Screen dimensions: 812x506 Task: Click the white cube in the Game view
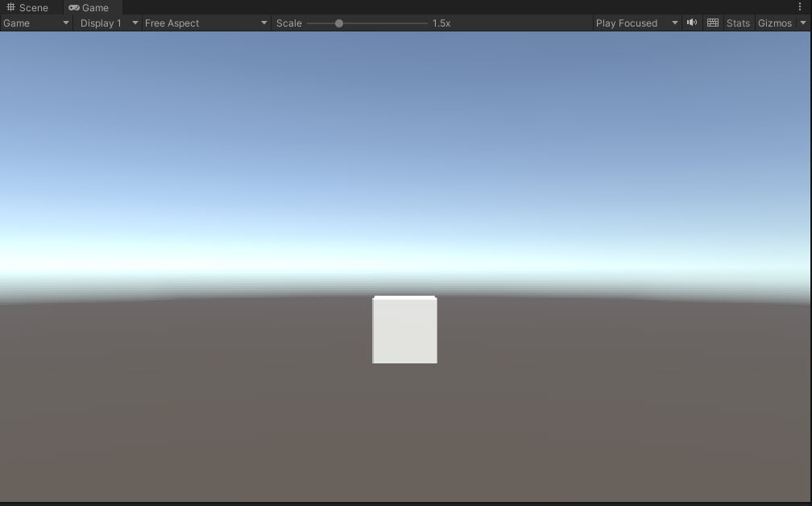tap(404, 330)
